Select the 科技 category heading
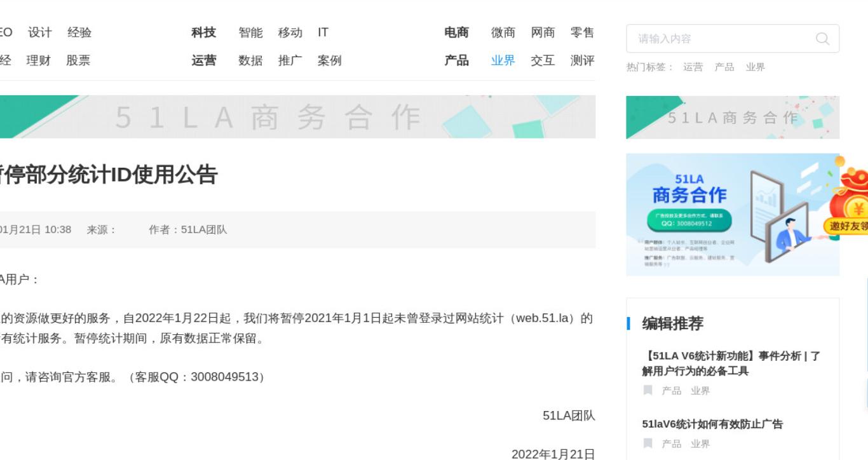This screenshot has width=868, height=460. 204,32
